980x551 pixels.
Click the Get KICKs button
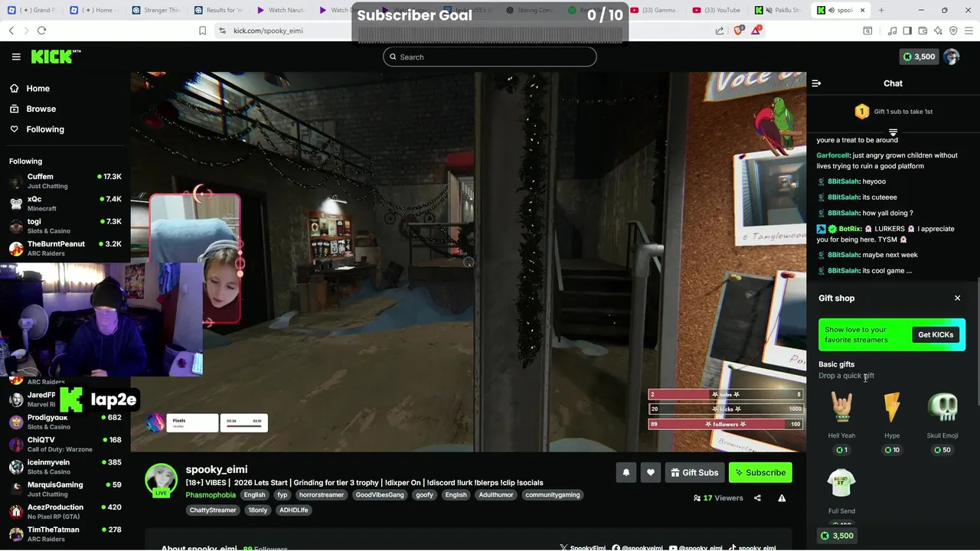click(936, 334)
